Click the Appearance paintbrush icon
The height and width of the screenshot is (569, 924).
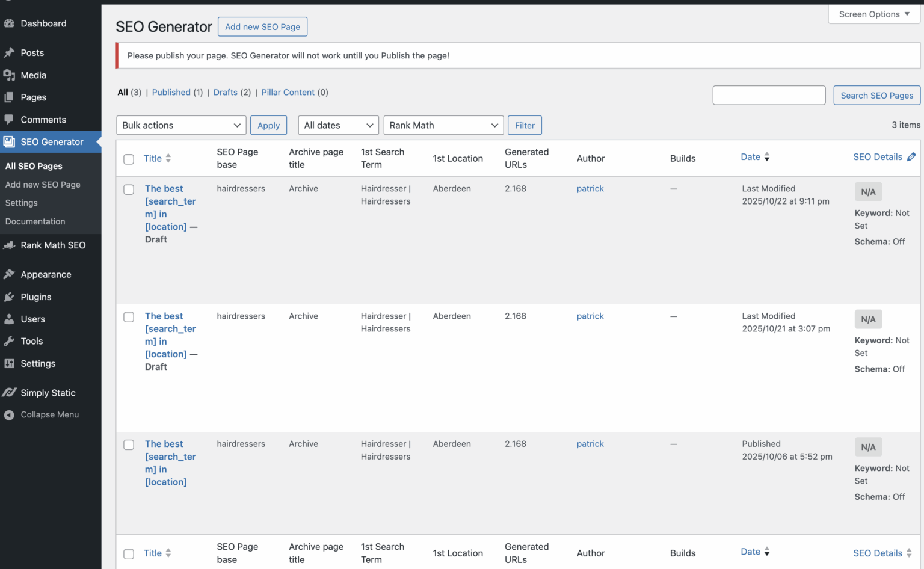click(x=9, y=275)
